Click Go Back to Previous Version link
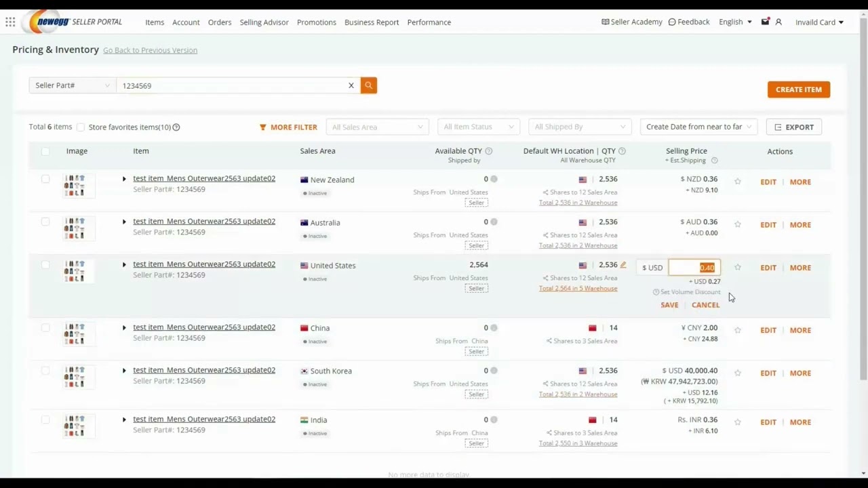The width and height of the screenshot is (868, 488). point(150,50)
